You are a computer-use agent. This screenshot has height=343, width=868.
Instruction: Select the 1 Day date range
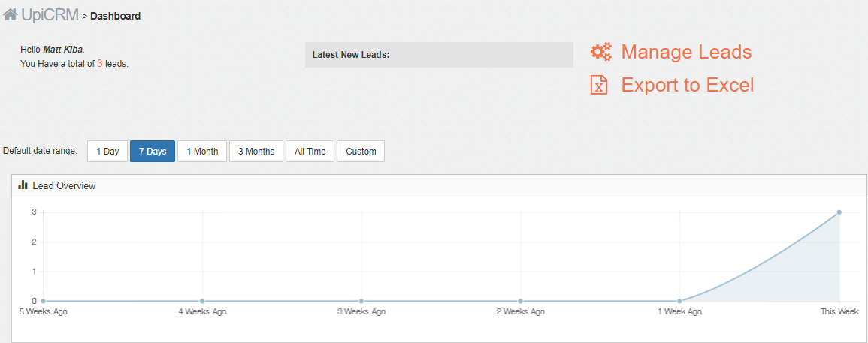point(107,151)
